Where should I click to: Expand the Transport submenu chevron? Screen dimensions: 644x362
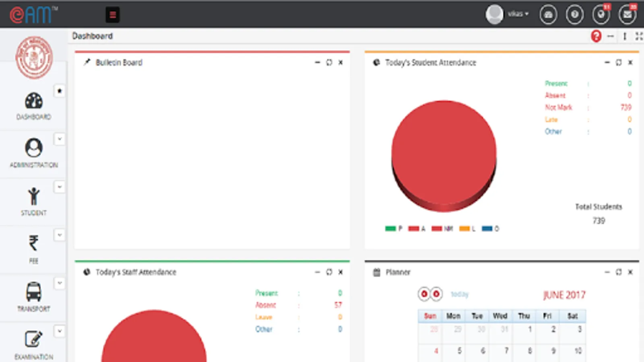pos(60,283)
